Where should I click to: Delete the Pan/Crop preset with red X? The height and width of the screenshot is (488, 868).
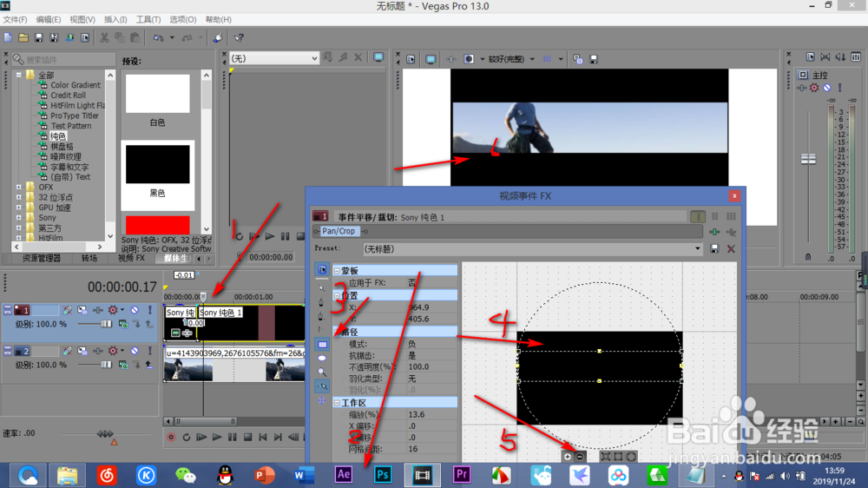click(x=731, y=249)
